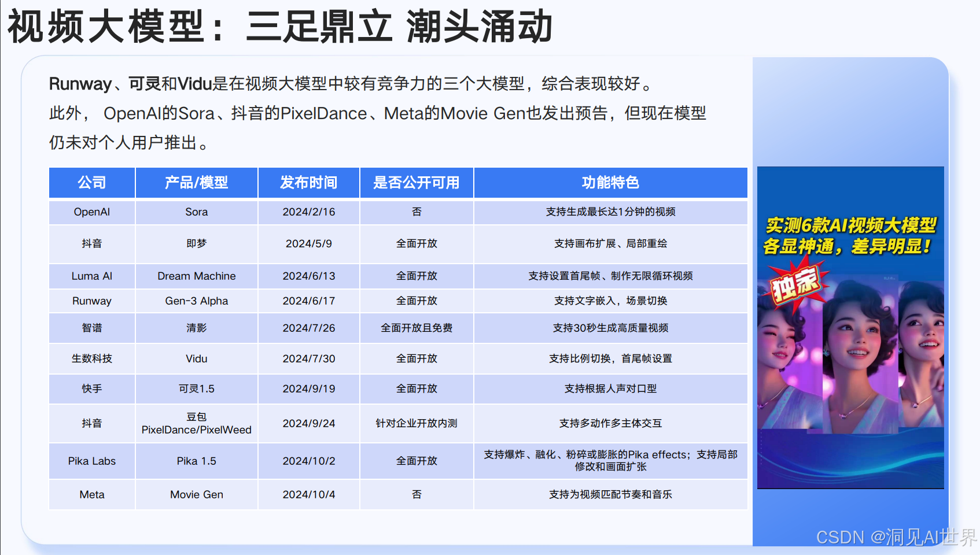The height and width of the screenshot is (555, 980).
Task: Select the Dream Machine product cell
Action: tap(197, 276)
